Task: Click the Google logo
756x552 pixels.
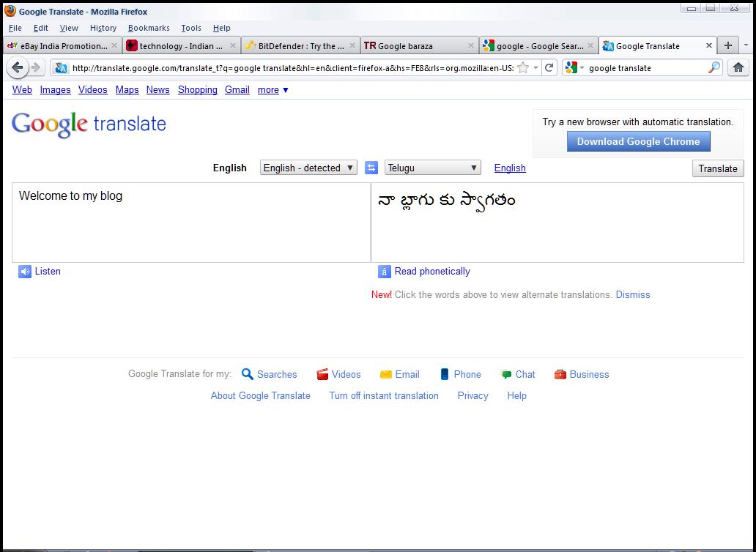Action: pyautogui.click(x=89, y=124)
